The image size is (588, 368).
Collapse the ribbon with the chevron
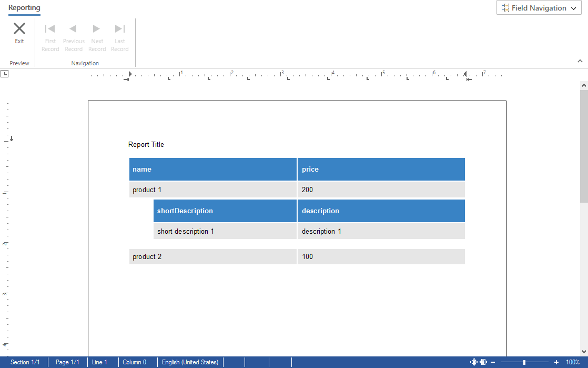(x=580, y=61)
